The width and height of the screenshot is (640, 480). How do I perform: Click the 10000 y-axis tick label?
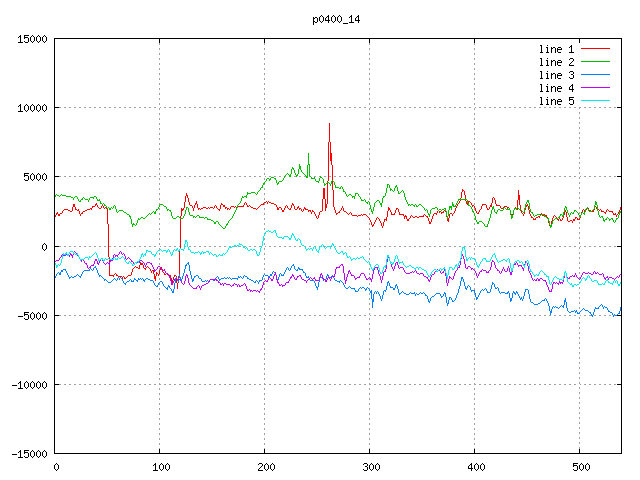point(31,108)
